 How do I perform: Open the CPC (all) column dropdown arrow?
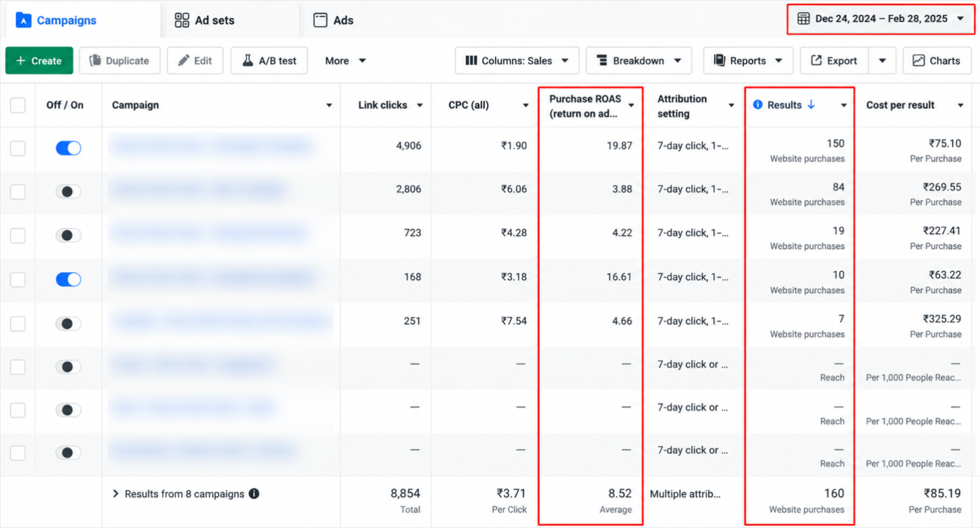[525, 105]
